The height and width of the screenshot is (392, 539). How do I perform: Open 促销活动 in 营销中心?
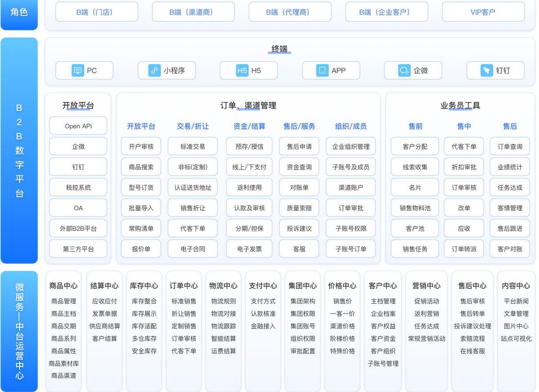(426, 301)
